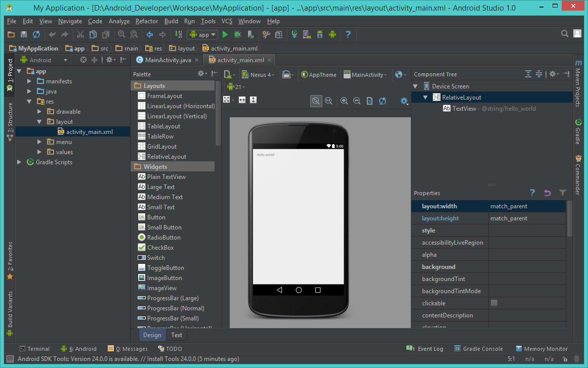This screenshot has height=368, width=588.
Task: Launch debugging via the Debug bug icon
Action: [x=237, y=34]
